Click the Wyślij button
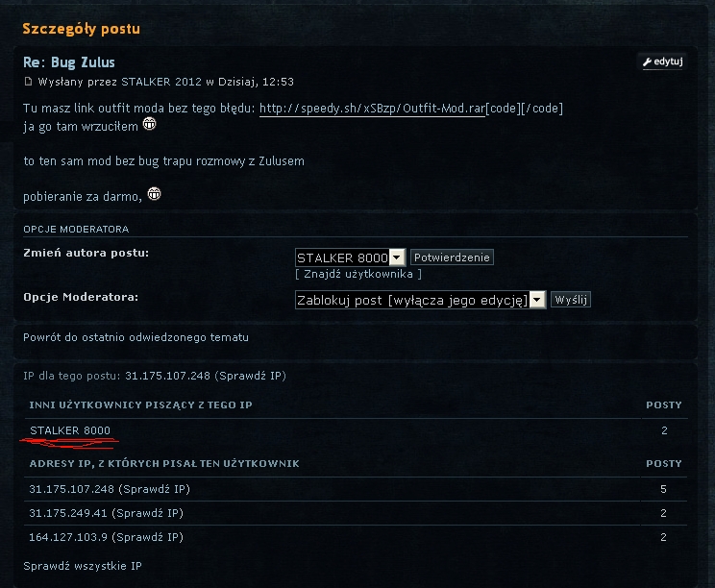 click(571, 300)
